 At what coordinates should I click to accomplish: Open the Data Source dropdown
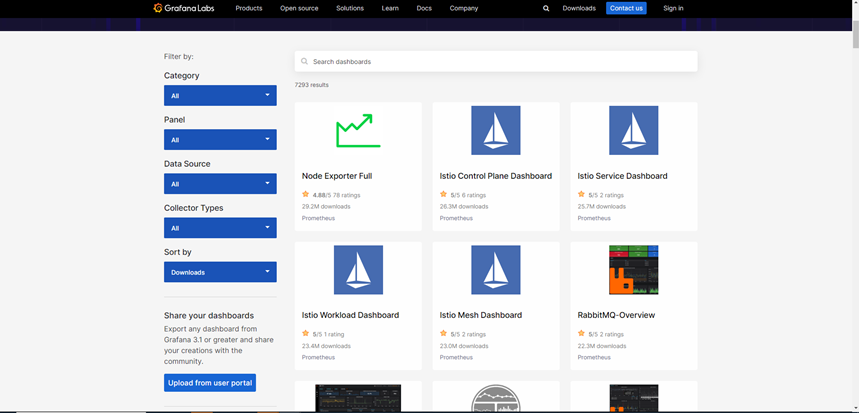click(x=220, y=184)
